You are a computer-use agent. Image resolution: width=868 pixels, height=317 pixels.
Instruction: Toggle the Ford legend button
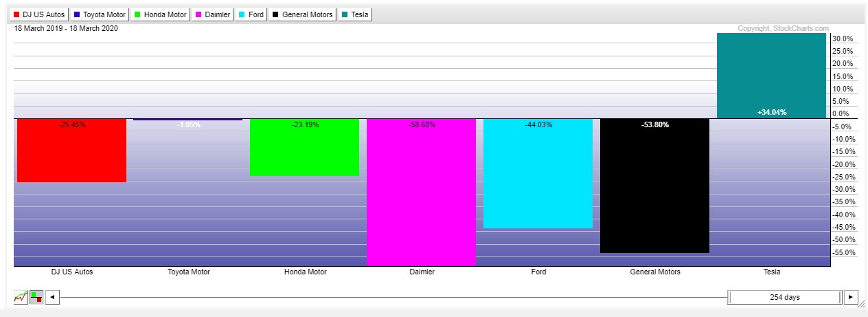pos(250,14)
